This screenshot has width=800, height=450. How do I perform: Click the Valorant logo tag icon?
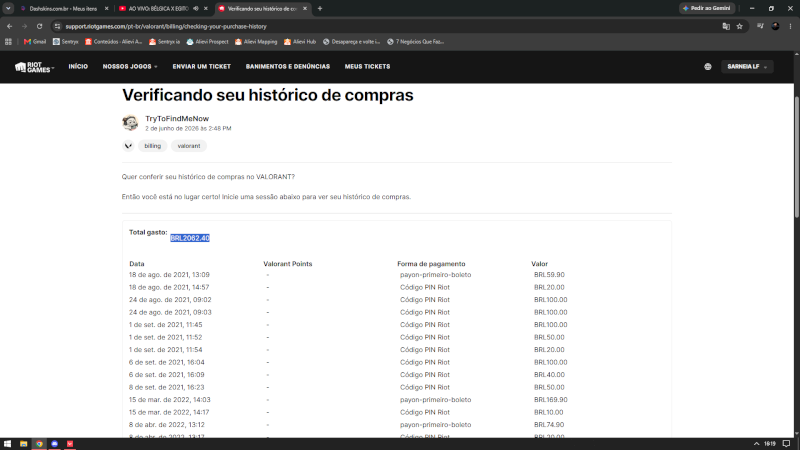point(128,146)
